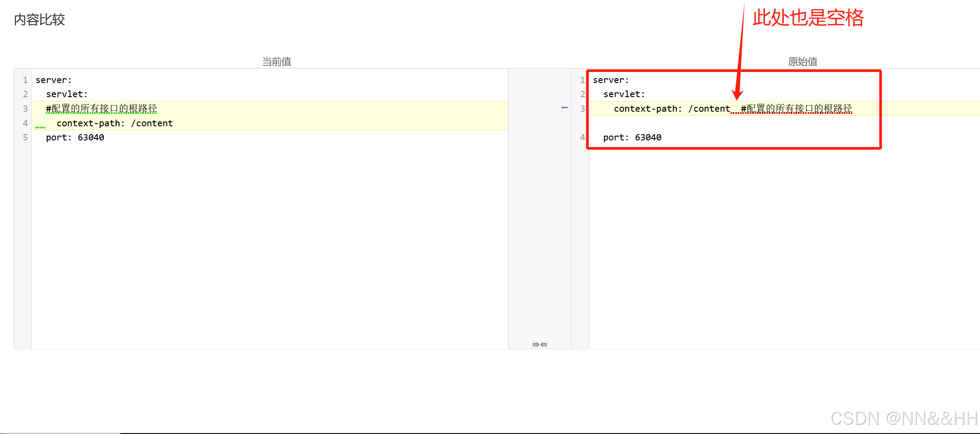
Task: Click 'server:' on line 1 of the current value pane
Action: [53, 80]
